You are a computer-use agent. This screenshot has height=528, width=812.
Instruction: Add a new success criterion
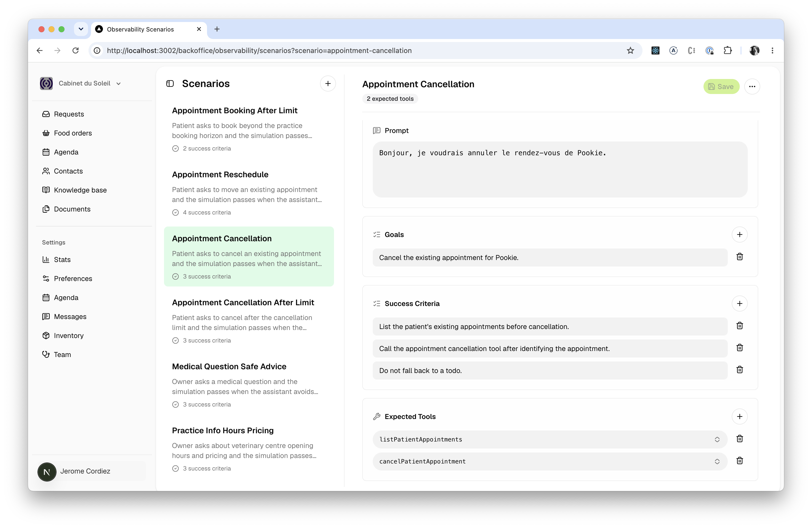[x=739, y=303]
